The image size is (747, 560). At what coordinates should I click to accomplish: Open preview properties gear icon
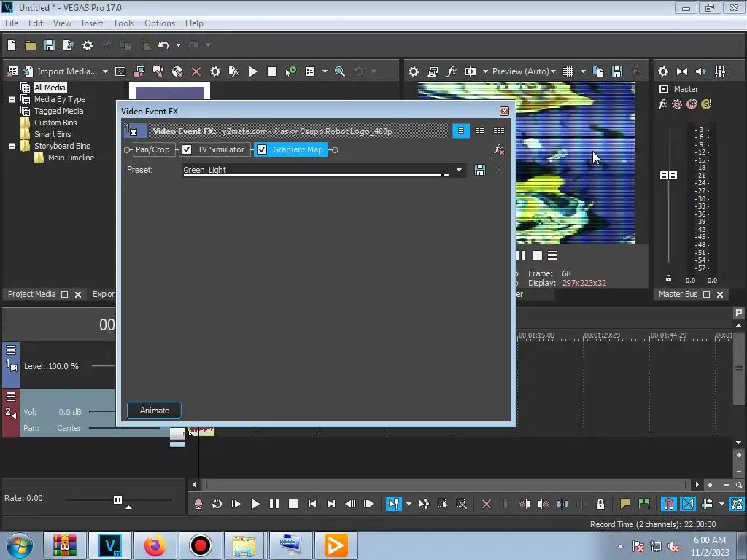coord(414,71)
